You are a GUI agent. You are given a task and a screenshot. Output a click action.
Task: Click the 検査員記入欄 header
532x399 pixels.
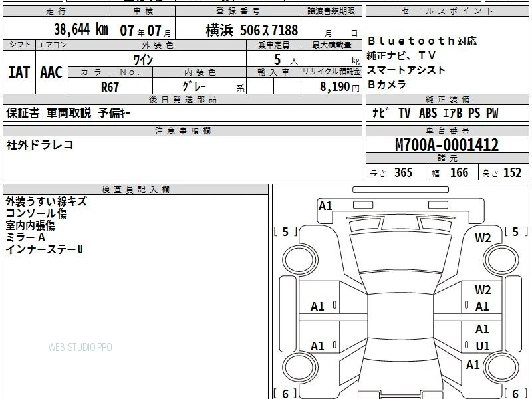click(x=136, y=190)
